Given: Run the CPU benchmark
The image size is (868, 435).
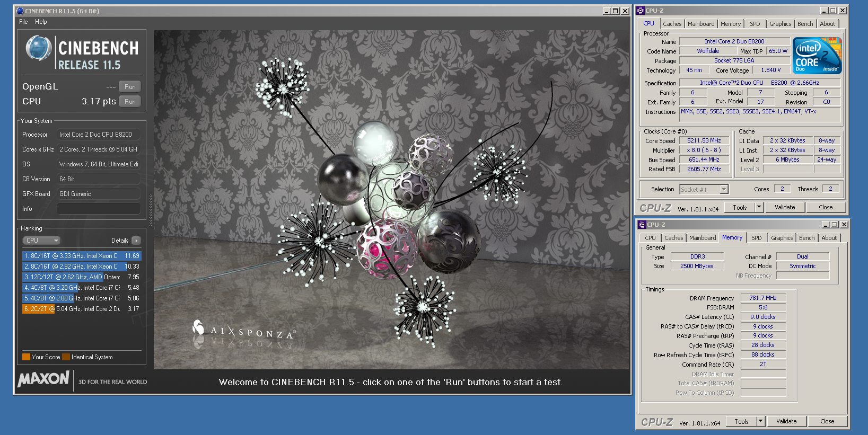Looking at the screenshot, I should pyautogui.click(x=130, y=102).
